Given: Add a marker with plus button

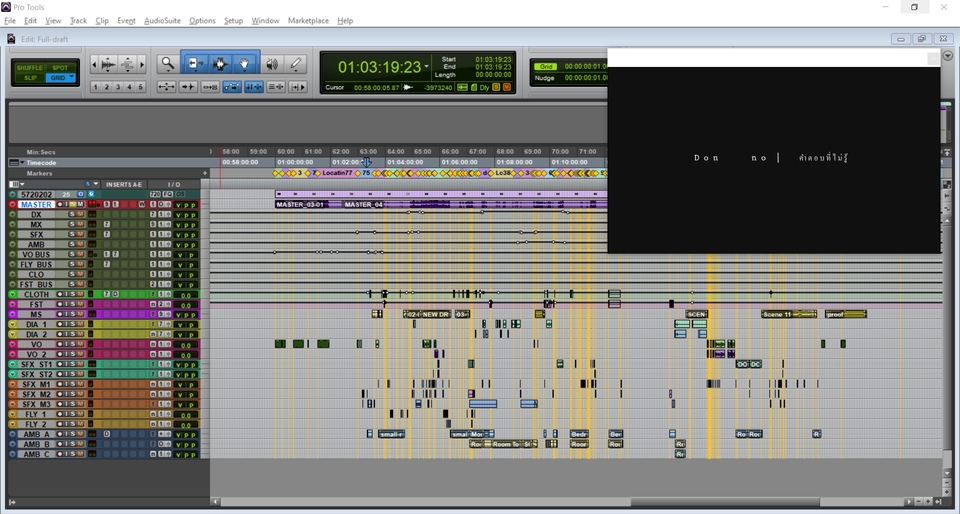Looking at the screenshot, I should pyautogui.click(x=205, y=173).
